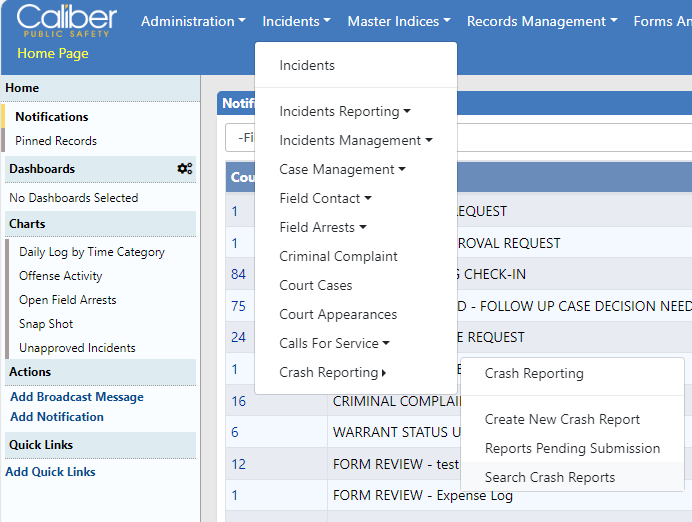Open the Unapproved Incidents chart
This screenshot has width=692, height=522.
(77, 348)
